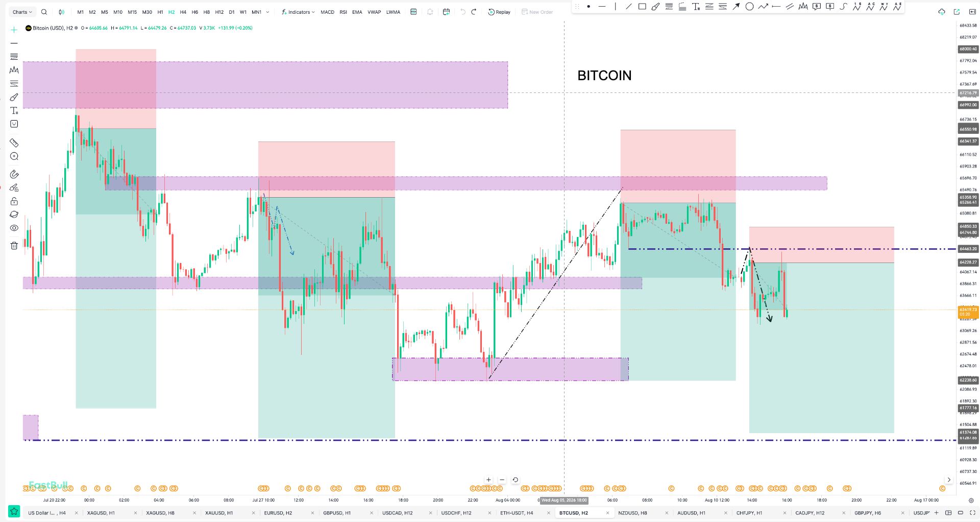The width and height of the screenshot is (980, 522).
Task: Add the MACD indicator
Action: [x=327, y=12]
